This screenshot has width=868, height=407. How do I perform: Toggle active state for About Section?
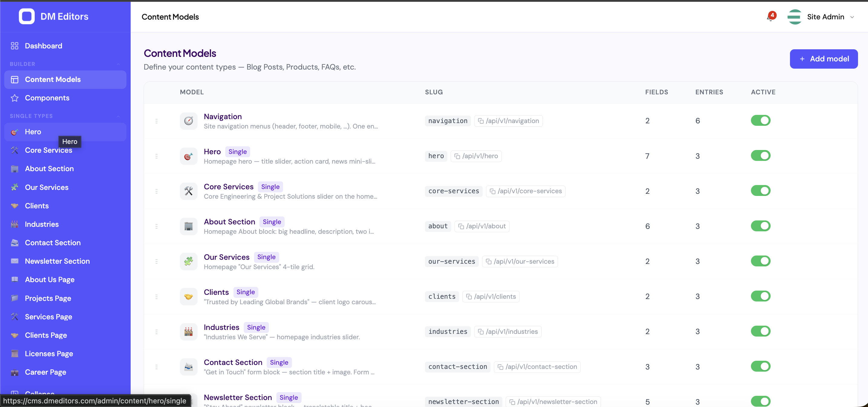pos(761,226)
